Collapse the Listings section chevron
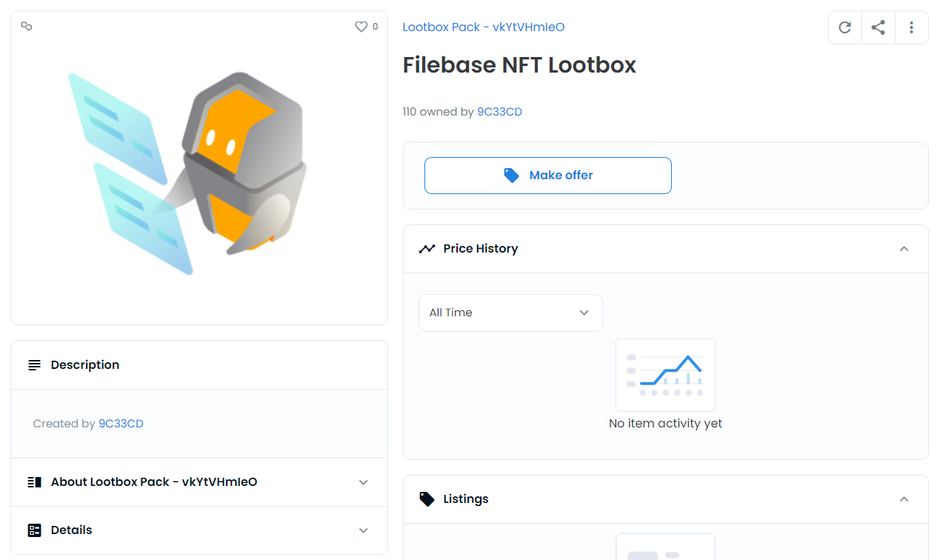940x560 pixels. [x=904, y=499]
